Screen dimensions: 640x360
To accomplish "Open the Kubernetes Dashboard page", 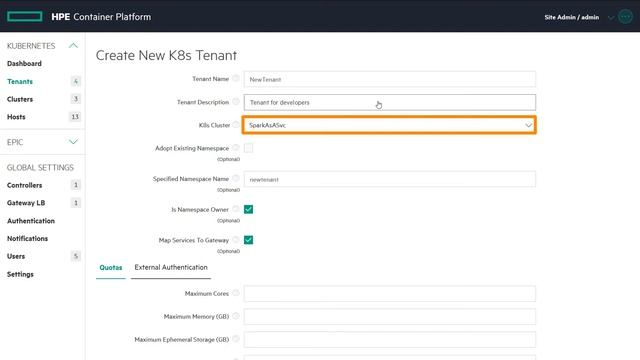I will point(24,64).
